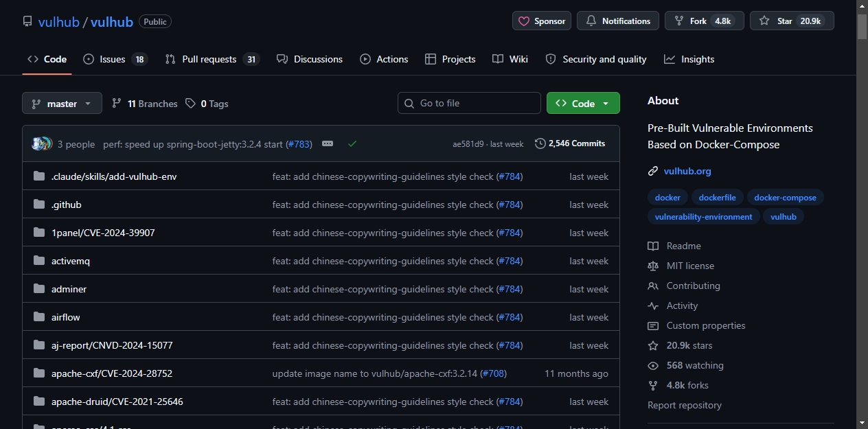Open Custom properties link
The height and width of the screenshot is (429, 868).
[x=696, y=325]
